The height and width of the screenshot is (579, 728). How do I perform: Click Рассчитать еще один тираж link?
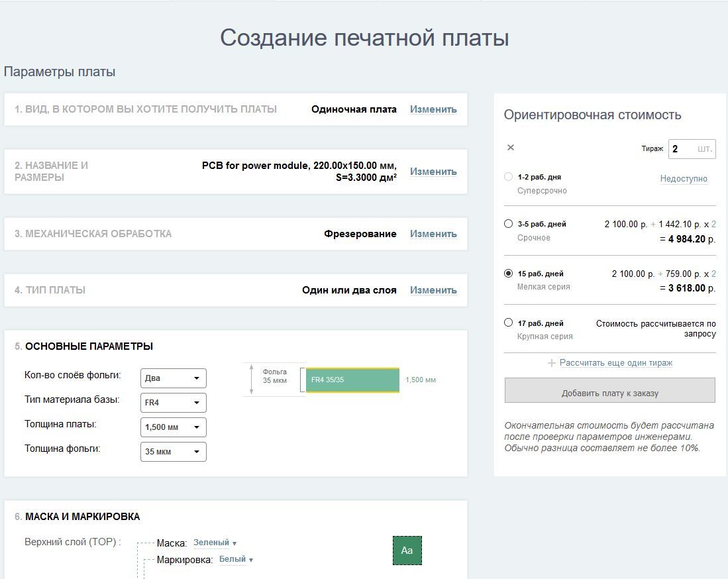point(615,362)
